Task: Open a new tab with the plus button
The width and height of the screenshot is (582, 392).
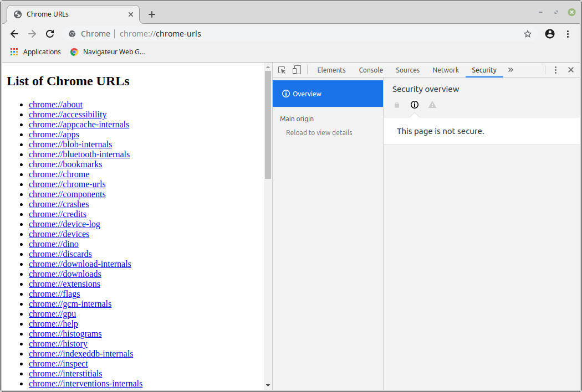Action: (x=152, y=14)
